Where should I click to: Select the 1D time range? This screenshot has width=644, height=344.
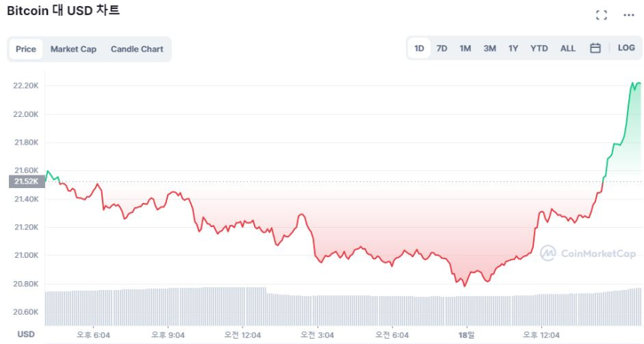(419, 49)
